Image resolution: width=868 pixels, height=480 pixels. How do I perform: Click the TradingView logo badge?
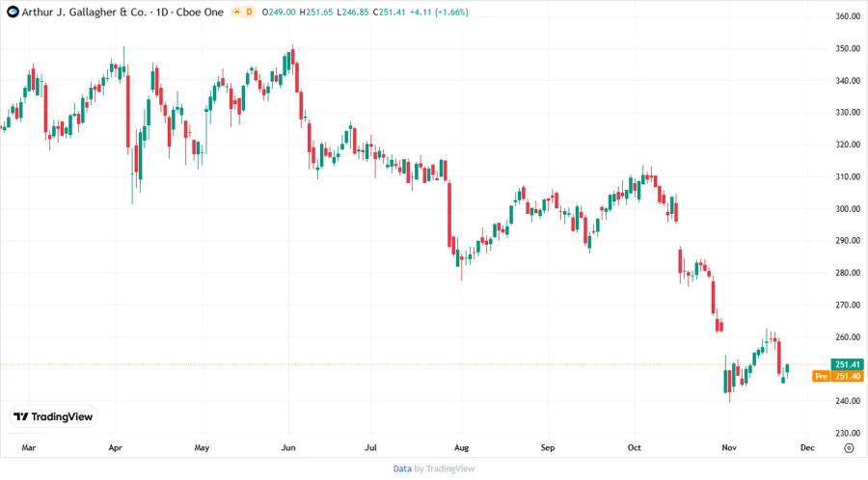coord(53,416)
